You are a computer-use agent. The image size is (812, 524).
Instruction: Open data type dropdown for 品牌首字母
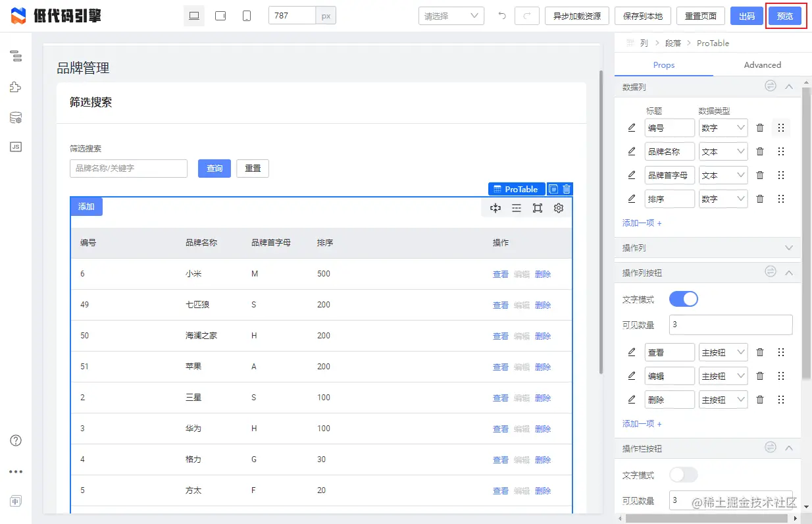pyautogui.click(x=723, y=175)
